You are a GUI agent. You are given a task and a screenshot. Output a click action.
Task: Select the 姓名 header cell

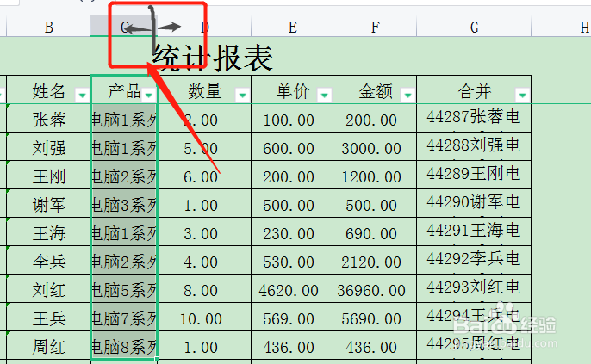[48, 89]
